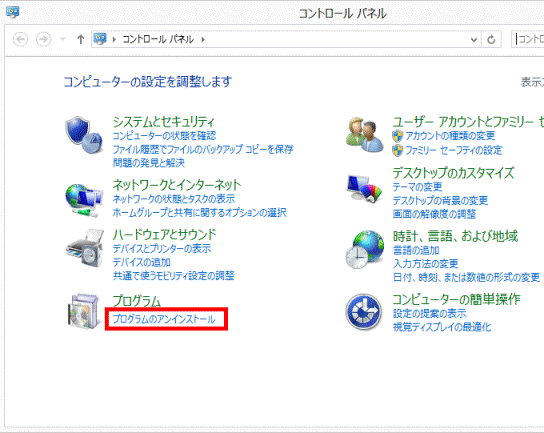Click コントロール パネル in the address breadcrumb

pos(158,39)
